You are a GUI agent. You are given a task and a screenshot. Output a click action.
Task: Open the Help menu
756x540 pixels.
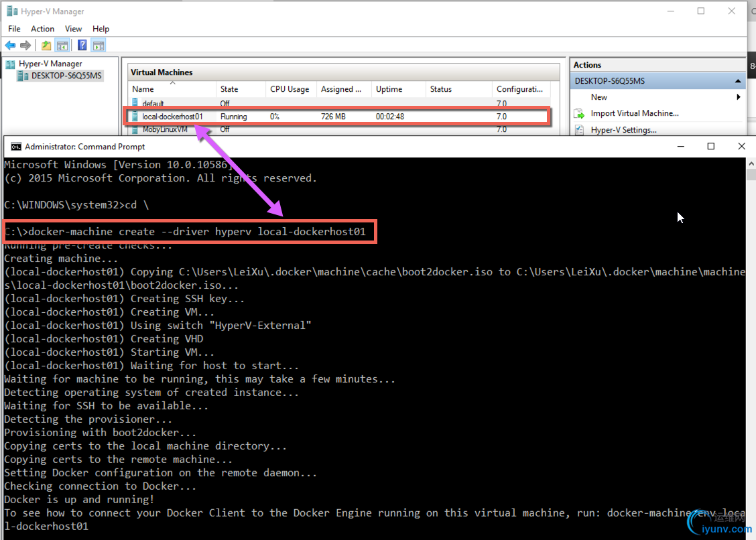tap(101, 29)
